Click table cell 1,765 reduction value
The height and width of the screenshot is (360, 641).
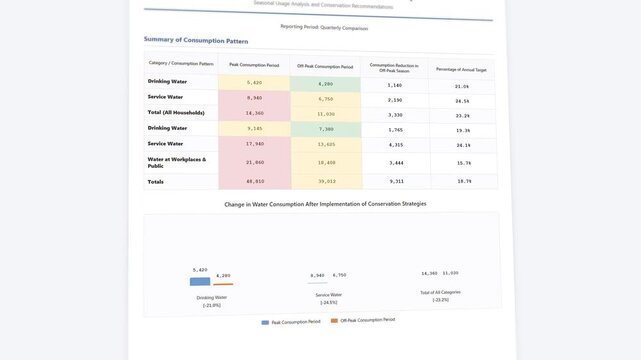[x=396, y=130]
